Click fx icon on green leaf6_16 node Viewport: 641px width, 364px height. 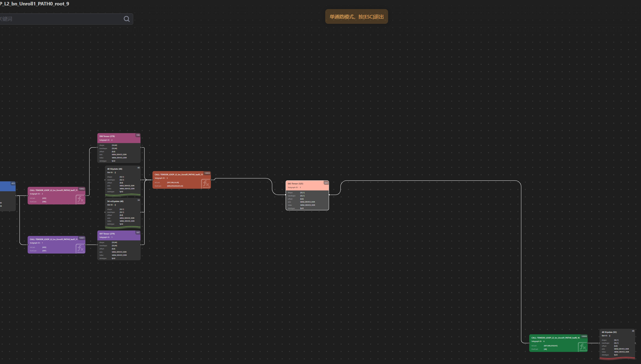[x=582, y=347]
